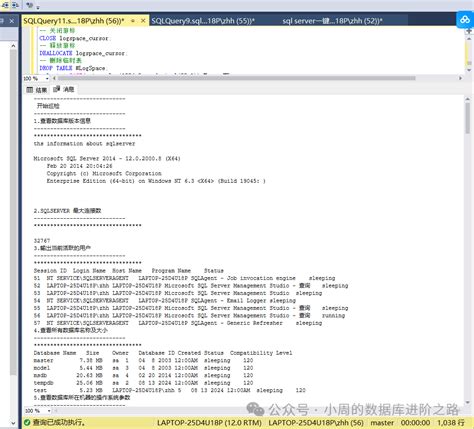Switch to the 消息 messages tab
The height and width of the screenshot is (429, 474).
tap(64, 89)
